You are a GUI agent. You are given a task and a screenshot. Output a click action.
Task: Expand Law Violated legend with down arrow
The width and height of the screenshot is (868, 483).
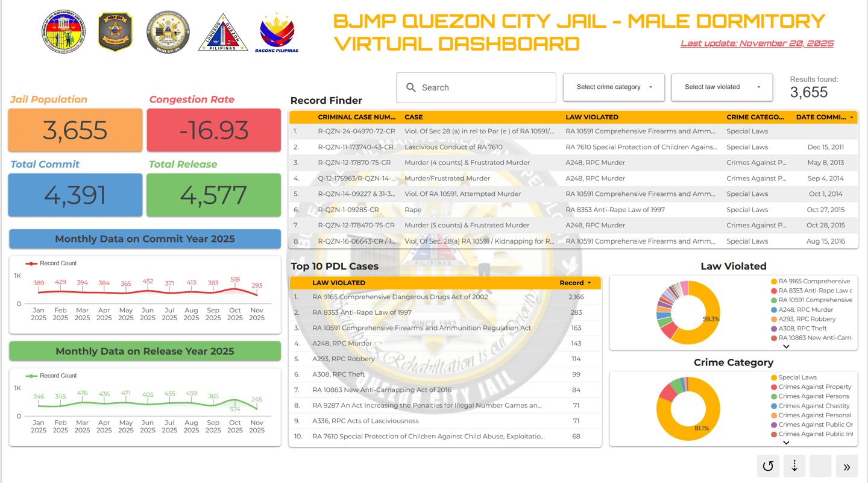(786, 346)
